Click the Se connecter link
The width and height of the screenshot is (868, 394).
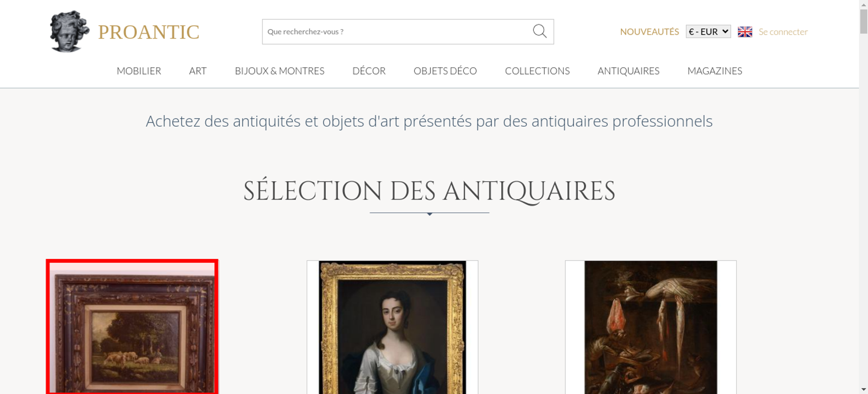click(x=783, y=32)
